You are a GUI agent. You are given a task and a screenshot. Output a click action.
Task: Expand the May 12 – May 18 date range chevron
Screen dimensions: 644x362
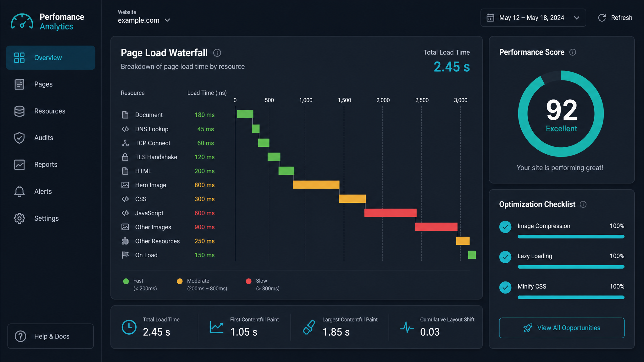[x=576, y=18]
